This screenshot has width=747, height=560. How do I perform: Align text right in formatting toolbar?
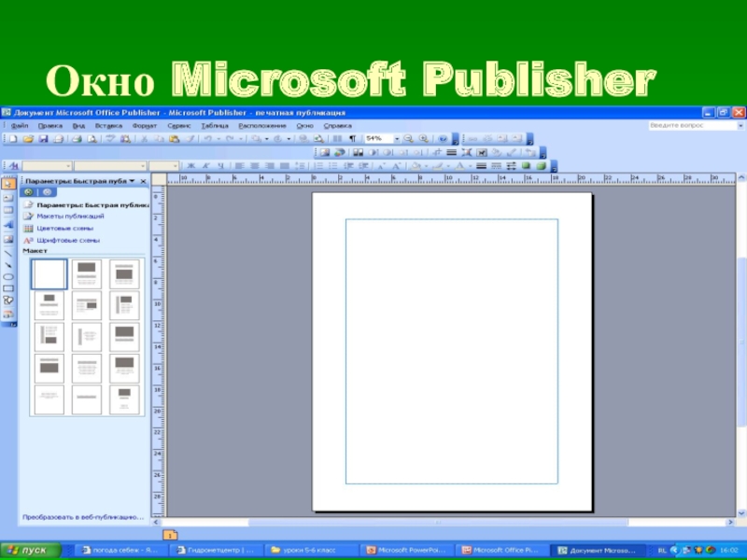[x=270, y=166]
